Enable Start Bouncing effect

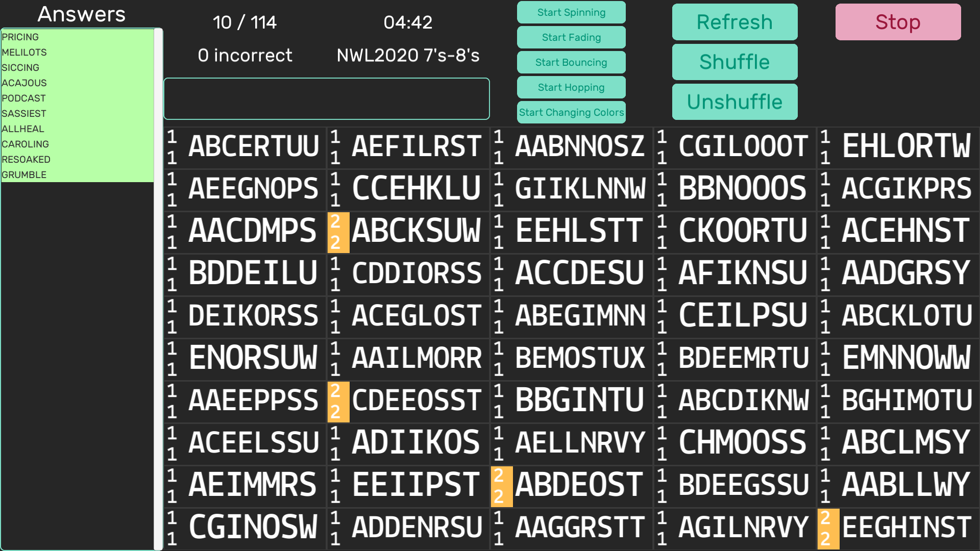571,62
